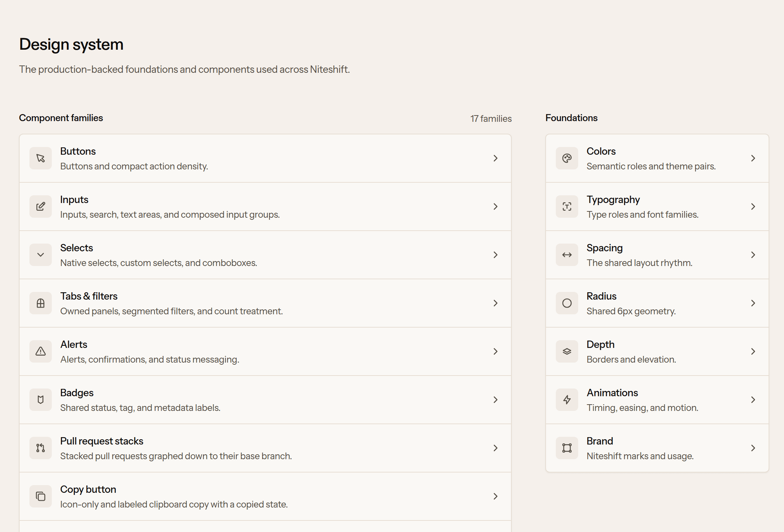Click the 'Component families' heading
Image resolution: width=784 pixels, height=532 pixels.
coord(61,118)
